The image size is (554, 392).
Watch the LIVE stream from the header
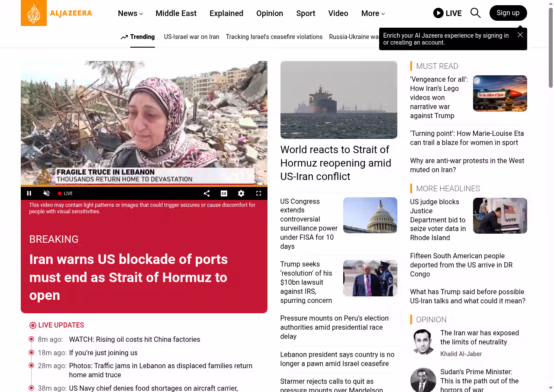(447, 13)
